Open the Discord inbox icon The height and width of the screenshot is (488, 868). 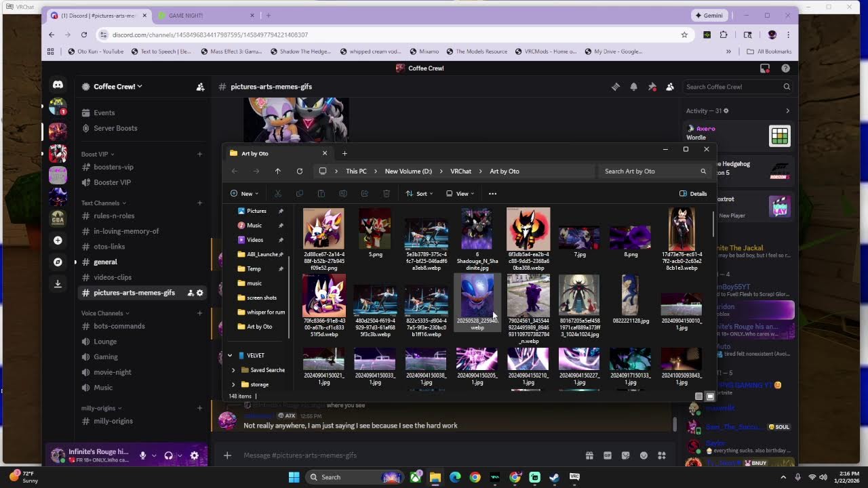click(x=765, y=68)
